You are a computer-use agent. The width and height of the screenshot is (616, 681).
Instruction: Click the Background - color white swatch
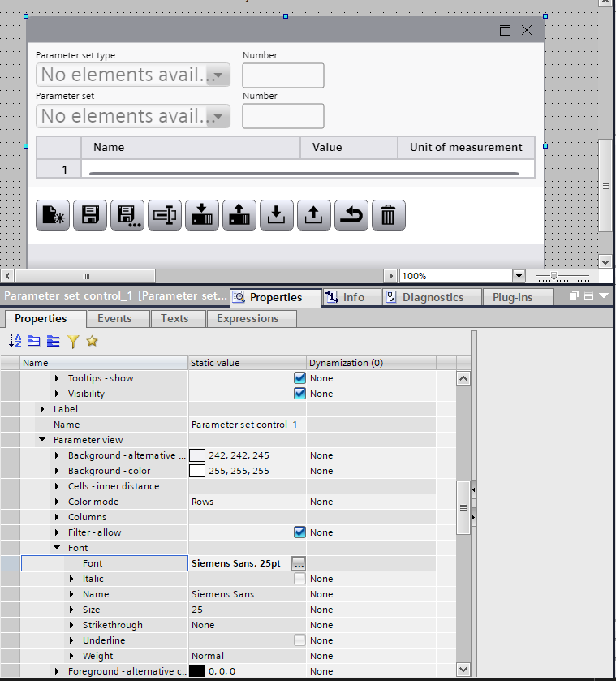[x=197, y=471]
